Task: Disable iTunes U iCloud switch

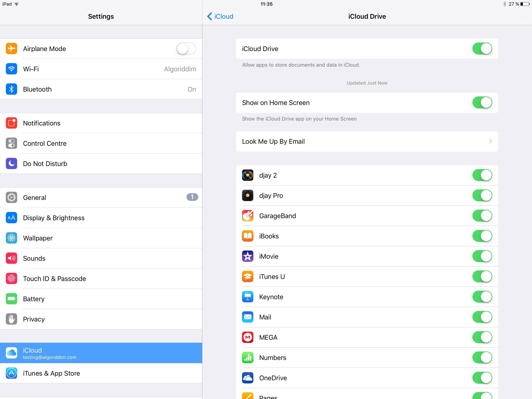Action: tap(482, 276)
